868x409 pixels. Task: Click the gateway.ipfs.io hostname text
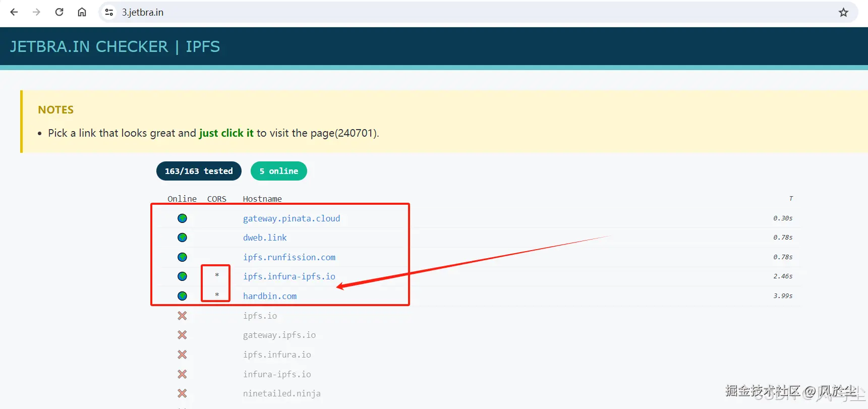tap(279, 335)
